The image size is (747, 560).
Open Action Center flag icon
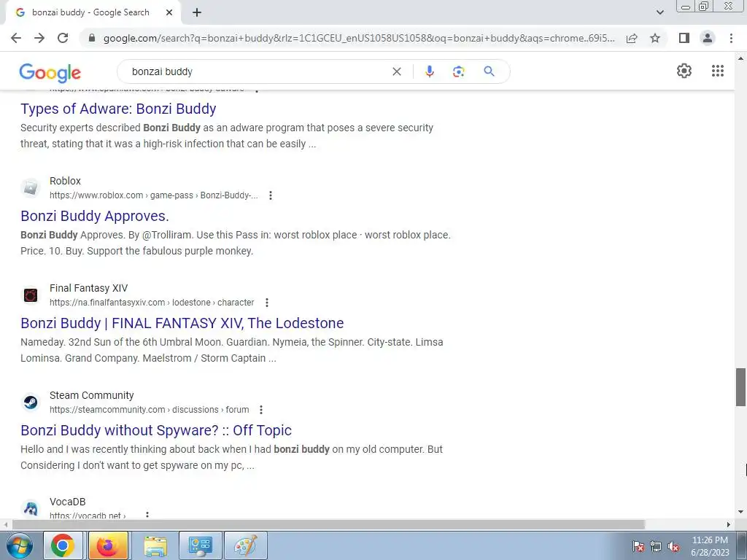coord(638,546)
